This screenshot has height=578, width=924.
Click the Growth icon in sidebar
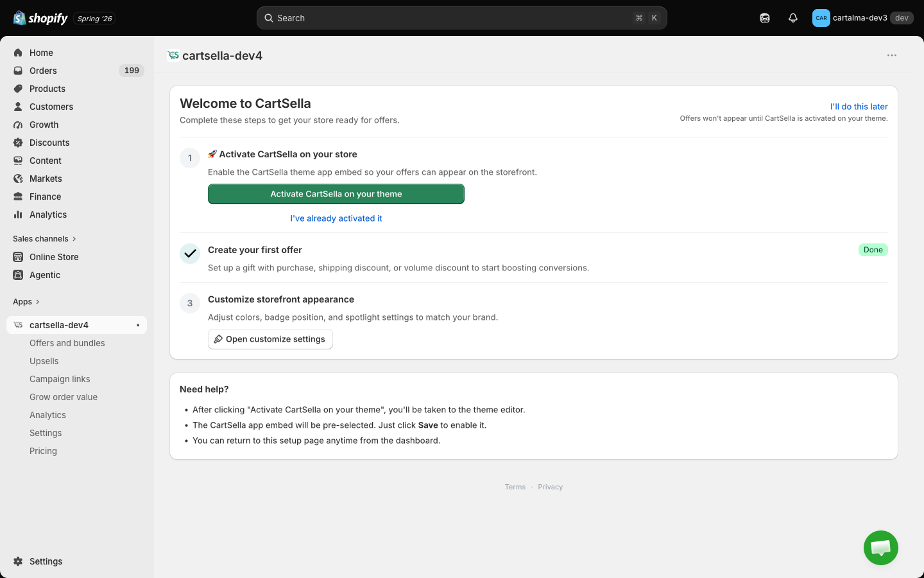point(18,125)
